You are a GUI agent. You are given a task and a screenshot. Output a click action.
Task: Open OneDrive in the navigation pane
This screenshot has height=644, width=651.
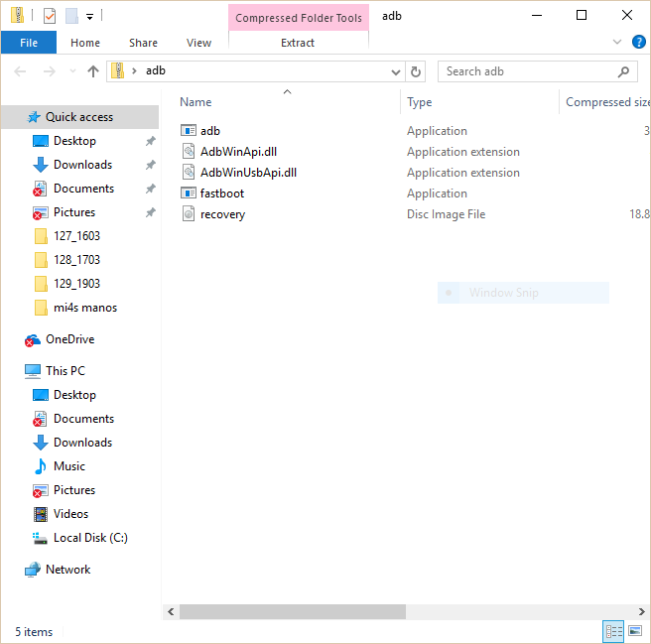coord(69,339)
